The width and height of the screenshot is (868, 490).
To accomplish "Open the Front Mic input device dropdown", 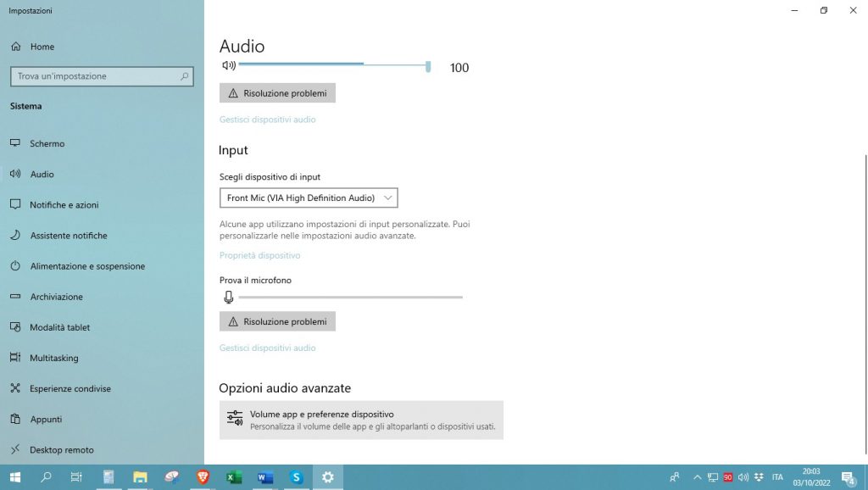I will 309,198.
